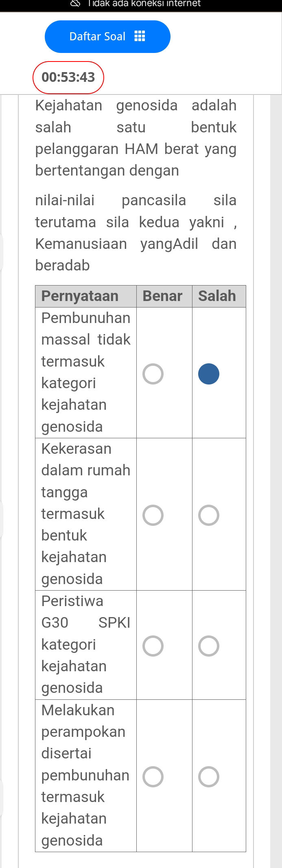Click the question text about kejahatan genosida
Viewport: 282px width, 868px height.
click(136, 138)
